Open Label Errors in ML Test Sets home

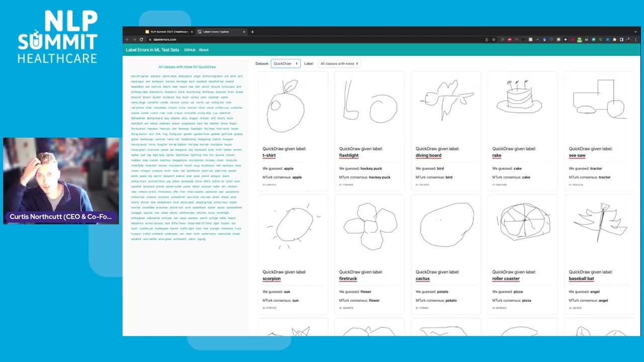[152, 50]
